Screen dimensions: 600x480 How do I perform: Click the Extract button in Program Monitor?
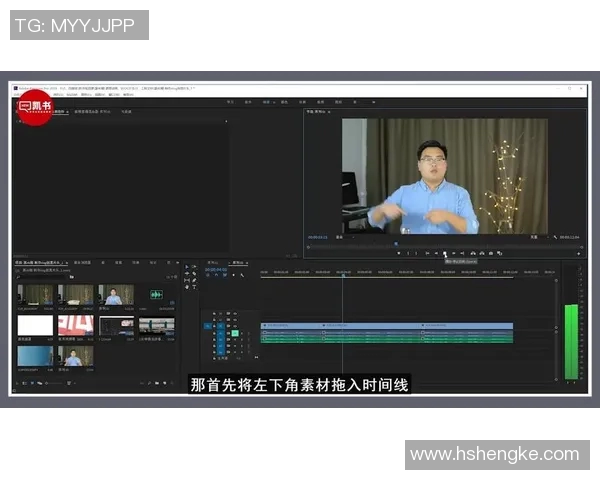482,253
